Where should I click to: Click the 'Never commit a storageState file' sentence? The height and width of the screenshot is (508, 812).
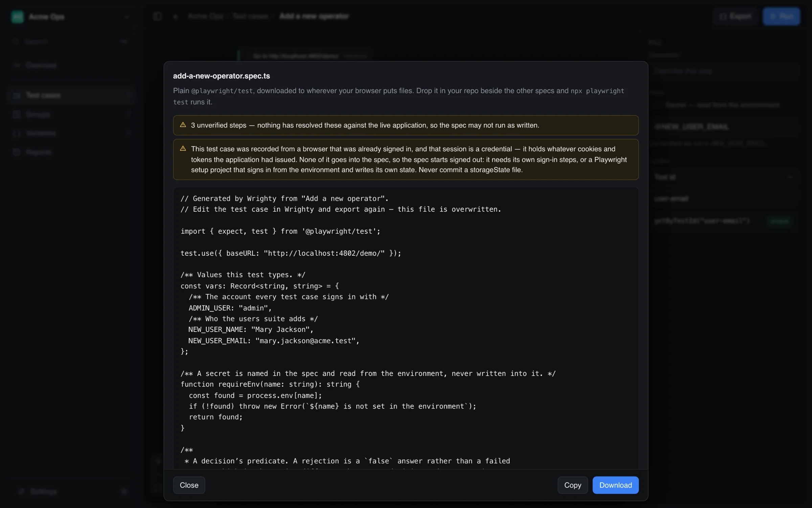tap(471, 170)
